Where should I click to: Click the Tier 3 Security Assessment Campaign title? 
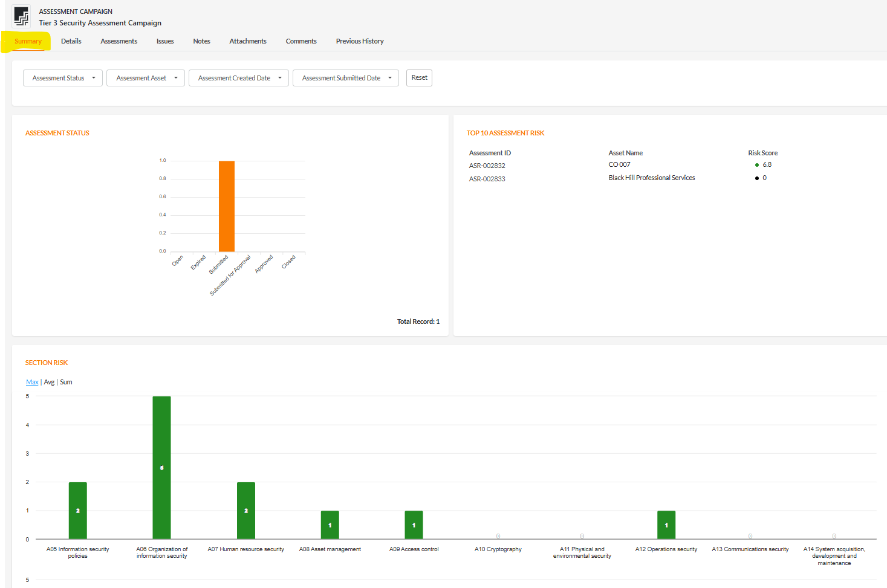coord(100,23)
